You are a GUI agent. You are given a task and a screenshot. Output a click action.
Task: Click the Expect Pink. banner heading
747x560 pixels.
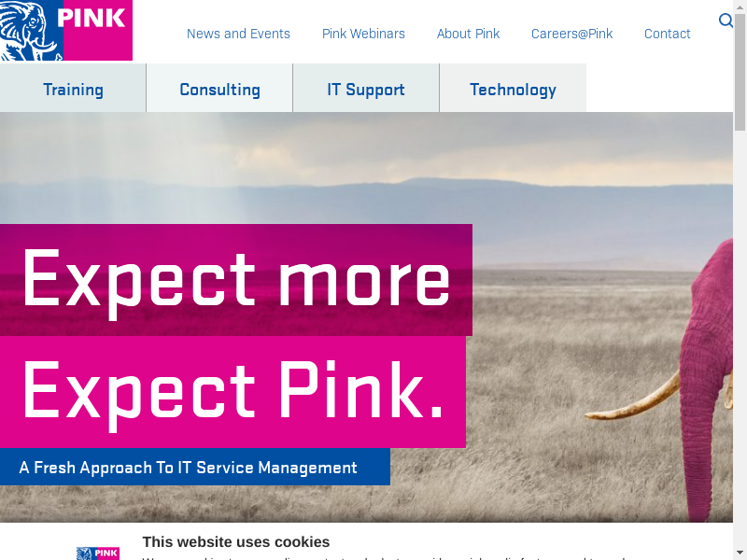pyautogui.click(x=233, y=392)
